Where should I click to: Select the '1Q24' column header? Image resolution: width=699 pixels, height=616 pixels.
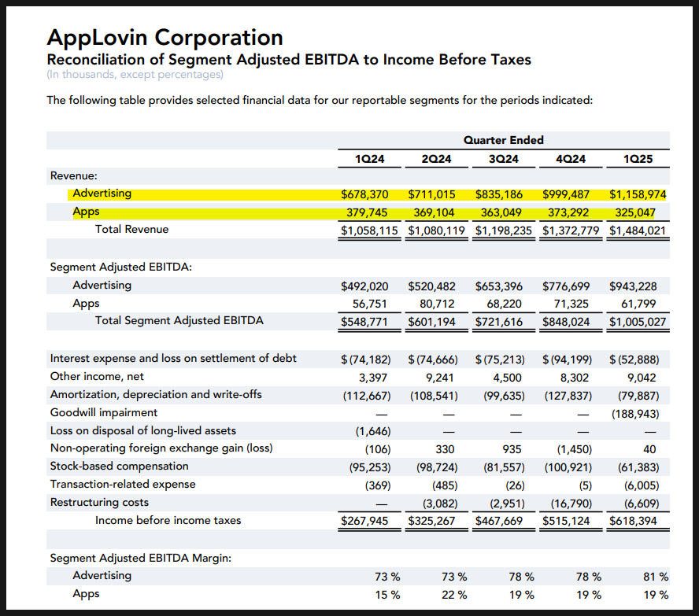coord(369,159)
